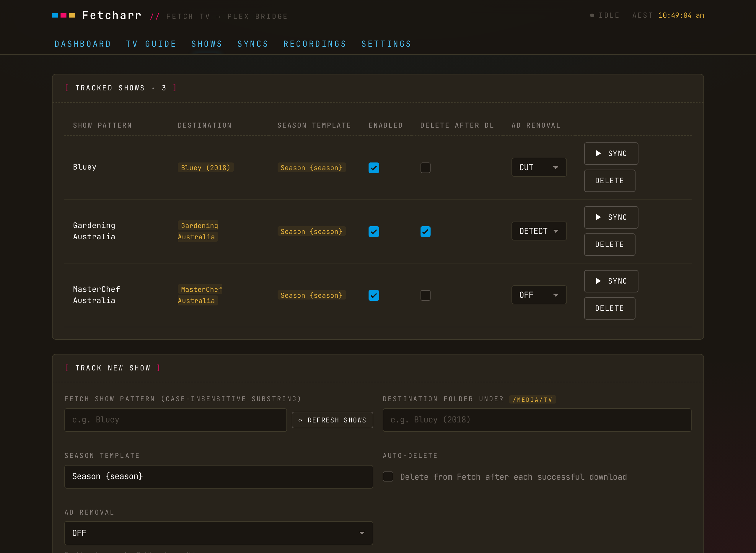This screenshot has height=553, width=756.
Task: Enable delete after download for Bluey
Action: [425, 168]
